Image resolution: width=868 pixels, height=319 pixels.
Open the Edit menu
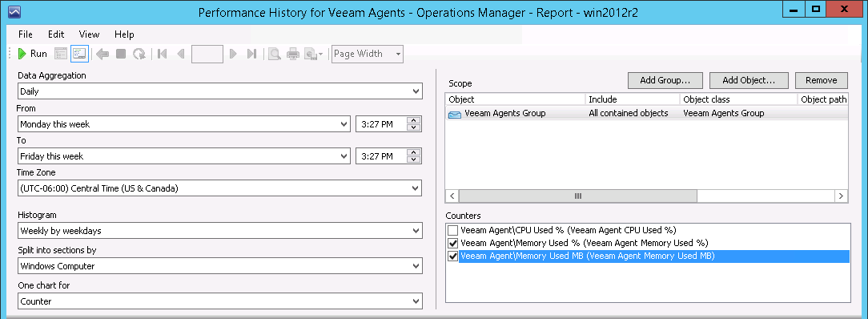point(57,34)
